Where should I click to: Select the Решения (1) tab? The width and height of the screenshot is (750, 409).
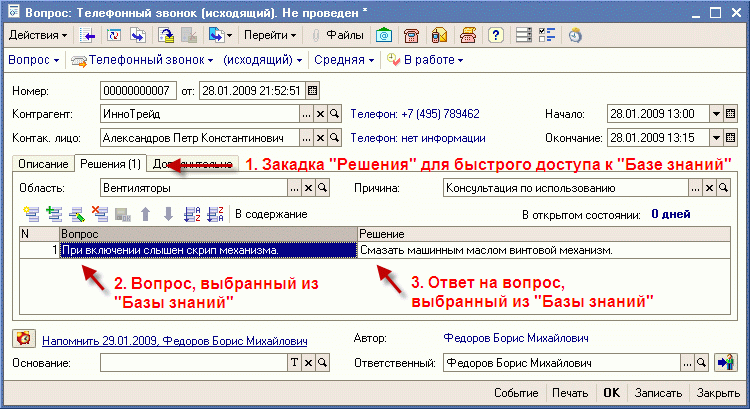point(110,164)
